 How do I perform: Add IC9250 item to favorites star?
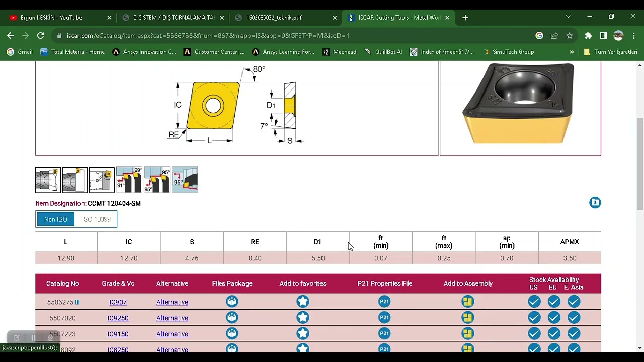[303, 318]
